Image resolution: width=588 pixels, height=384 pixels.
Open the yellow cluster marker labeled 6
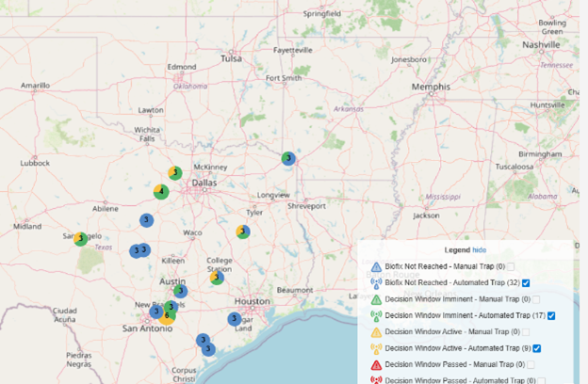tap(167, 316)
